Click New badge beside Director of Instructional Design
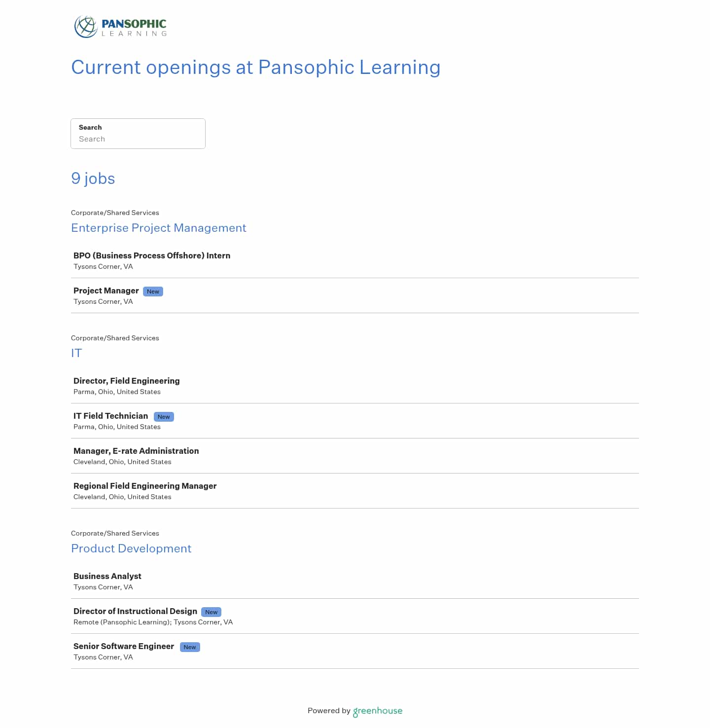 click(x=211, y=612)
